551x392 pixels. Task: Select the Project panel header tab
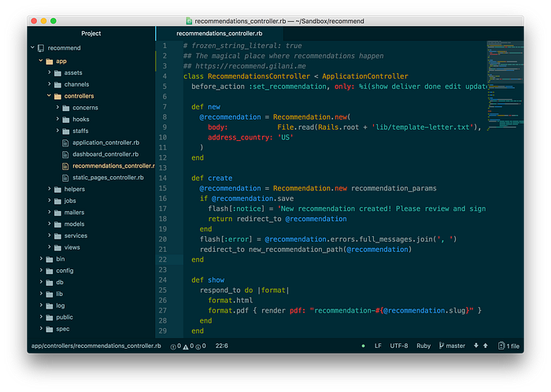(x=91, y=33)
